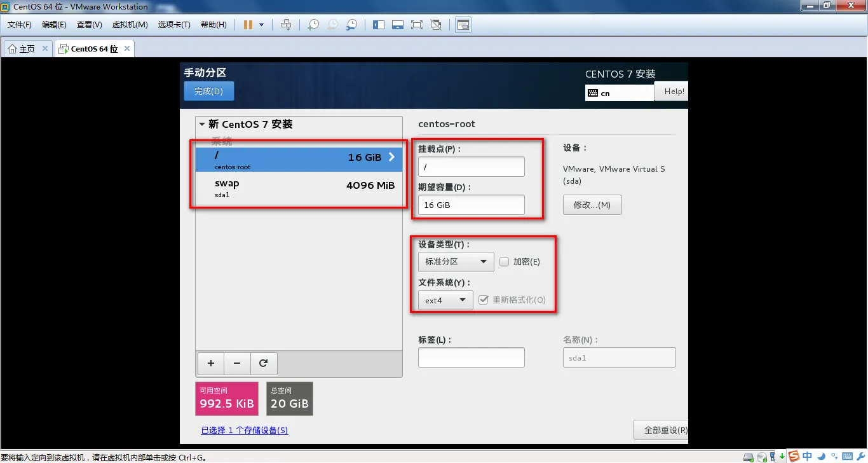Screen dimensions: 868x463
Task: Enter full screen mode icon
Action: pos(417,25)
